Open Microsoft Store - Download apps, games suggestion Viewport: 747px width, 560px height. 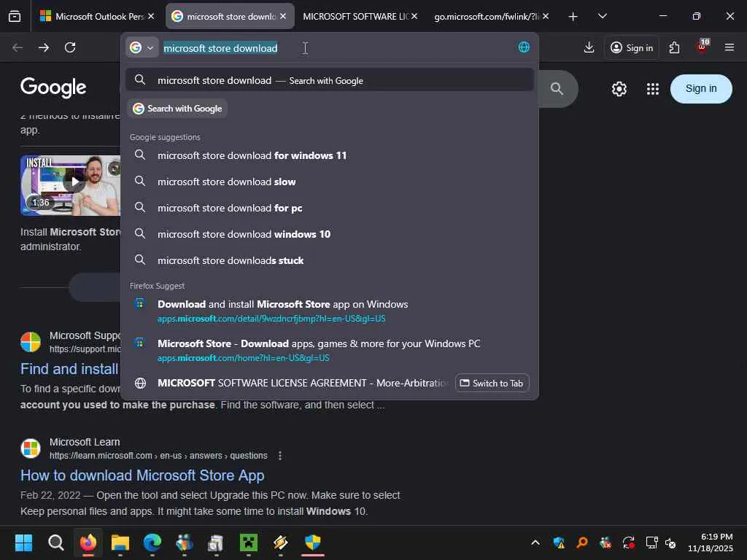click(329, 350)
